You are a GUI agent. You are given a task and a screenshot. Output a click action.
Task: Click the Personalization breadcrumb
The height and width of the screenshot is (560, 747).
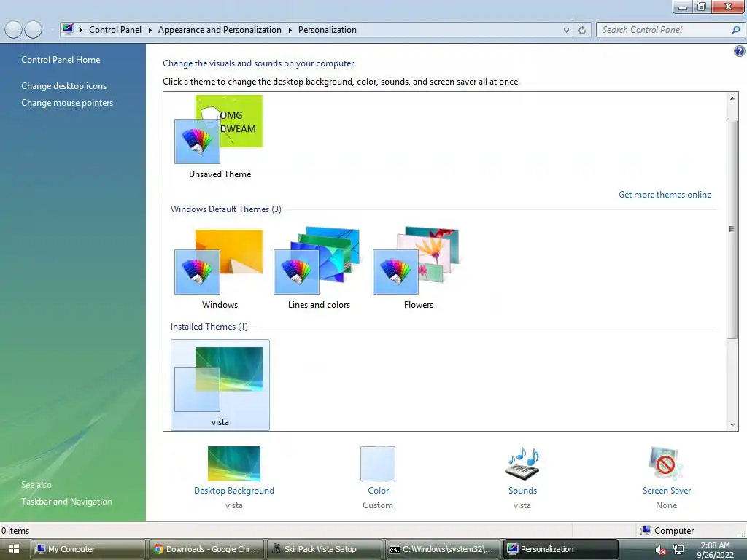328,30
